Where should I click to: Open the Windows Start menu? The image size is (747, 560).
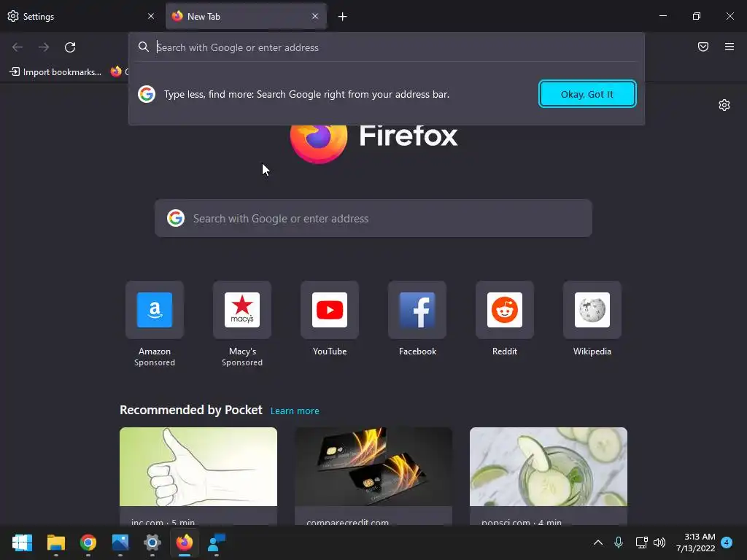coord(22,542)
